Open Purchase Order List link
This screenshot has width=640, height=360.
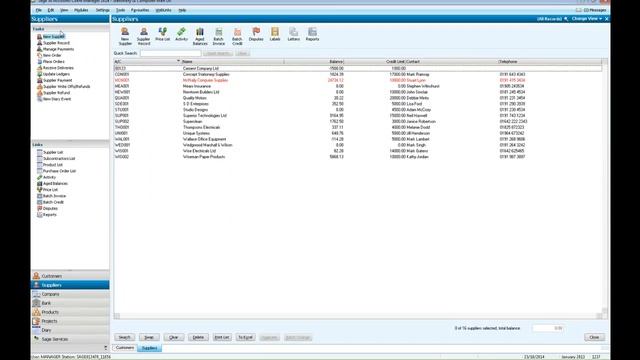[56, 171]
